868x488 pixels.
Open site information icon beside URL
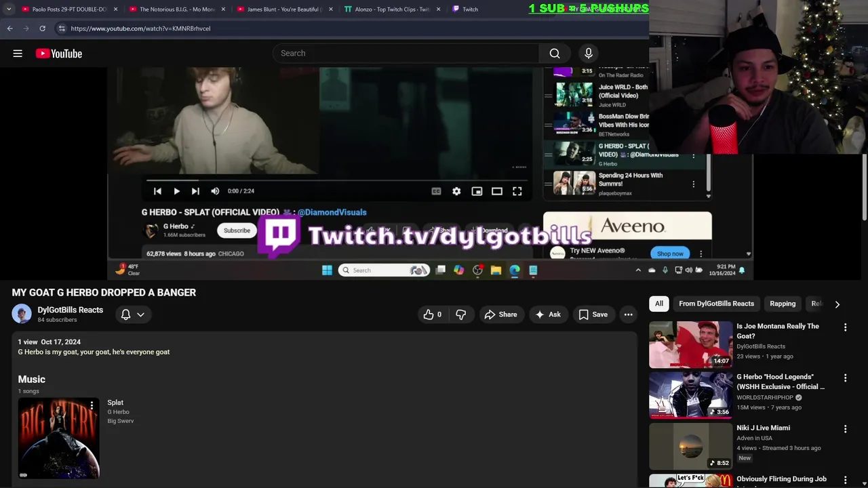point(62,28)
